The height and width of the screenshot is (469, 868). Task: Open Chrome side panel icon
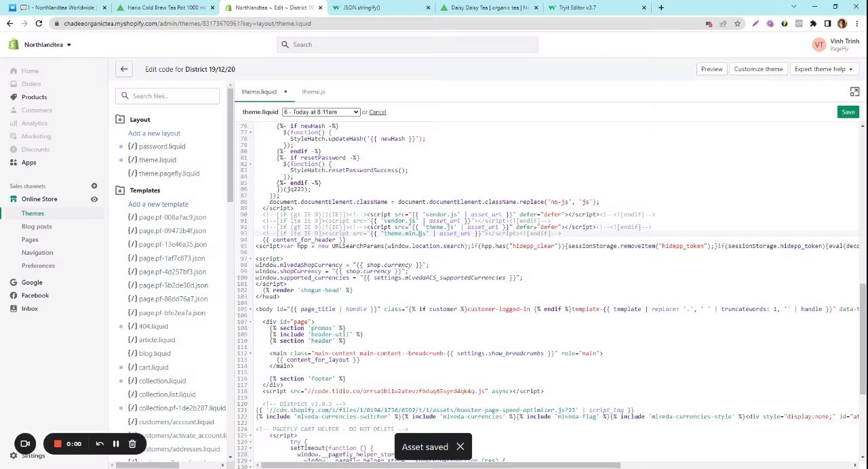click(x=827, y=23)
